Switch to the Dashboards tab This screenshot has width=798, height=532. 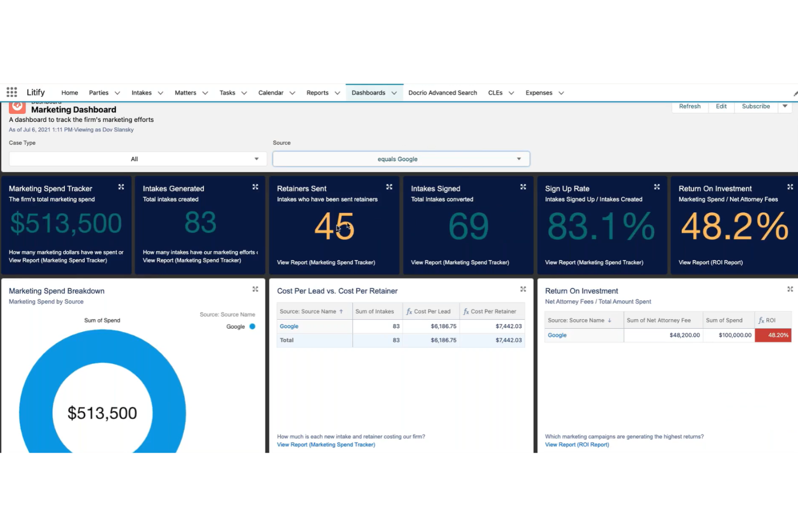[x=368, y=92]
